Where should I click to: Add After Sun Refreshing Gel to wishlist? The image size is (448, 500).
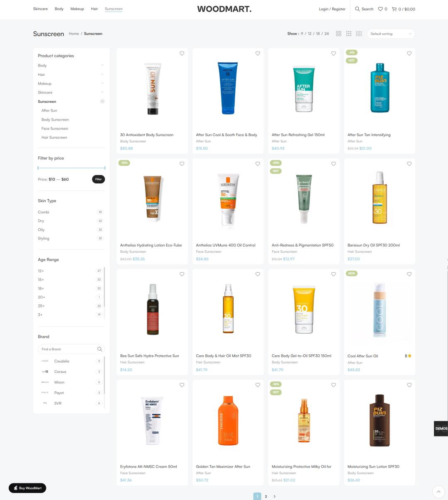point(334,54)
